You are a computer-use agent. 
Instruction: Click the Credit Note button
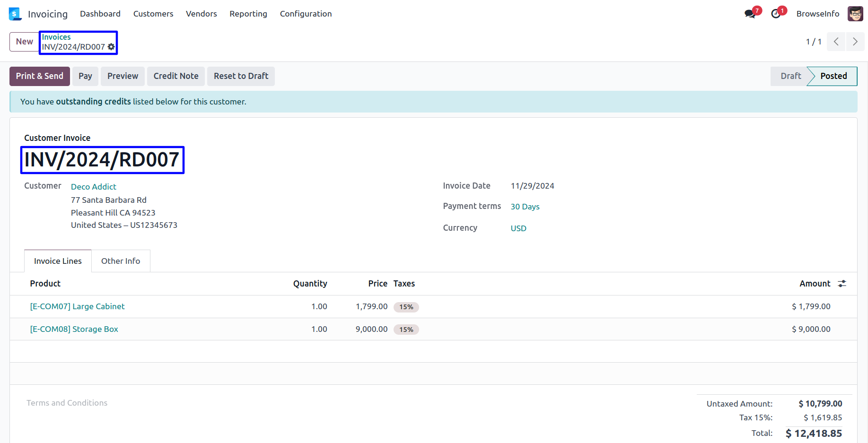tap(176, 76)
